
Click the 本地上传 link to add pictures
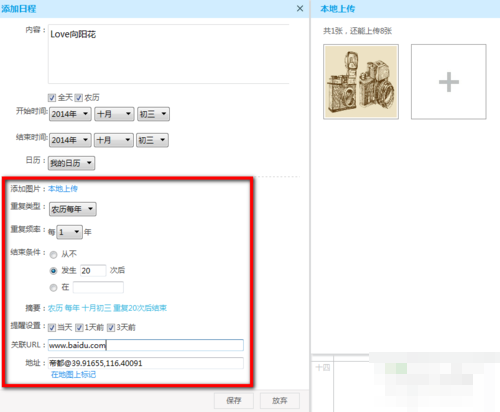pos(63,189)
